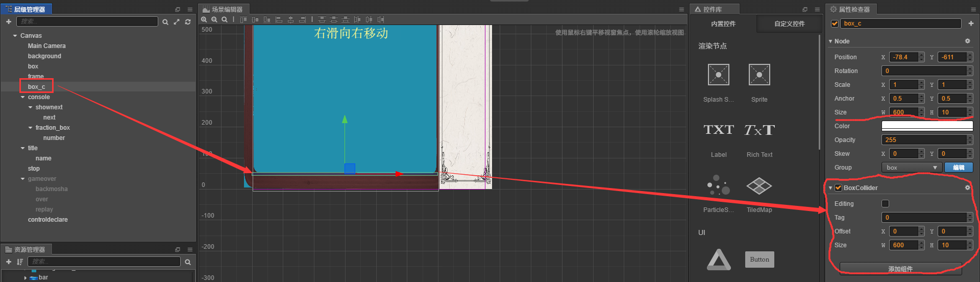Screen dimensions: 980x282
Task: Collapse the fraction_box node
Action: coord(31,128)
